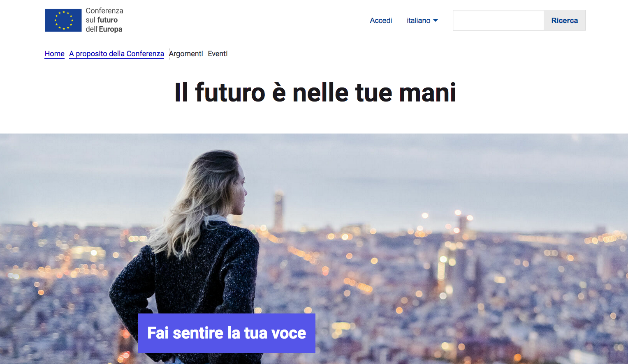
Task: Open the Eventi menu item
Action: 218,54
